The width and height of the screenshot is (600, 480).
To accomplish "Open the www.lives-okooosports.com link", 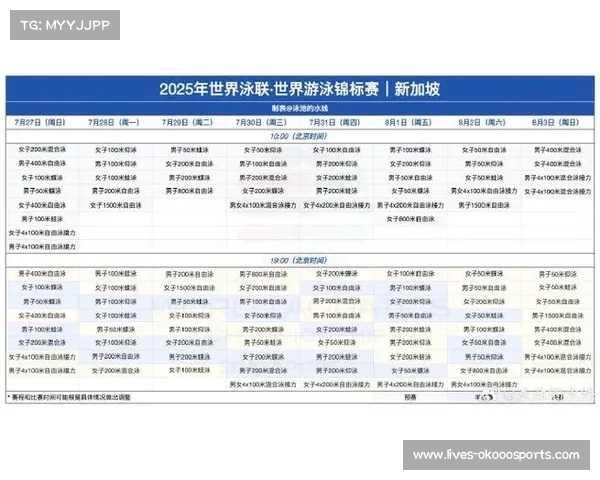I will point(496,455).
